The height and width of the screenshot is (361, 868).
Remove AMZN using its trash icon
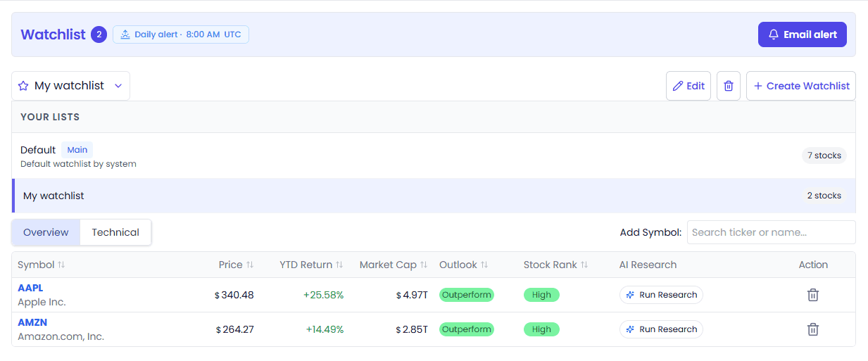pyautogui.click(x=813, y=329)
